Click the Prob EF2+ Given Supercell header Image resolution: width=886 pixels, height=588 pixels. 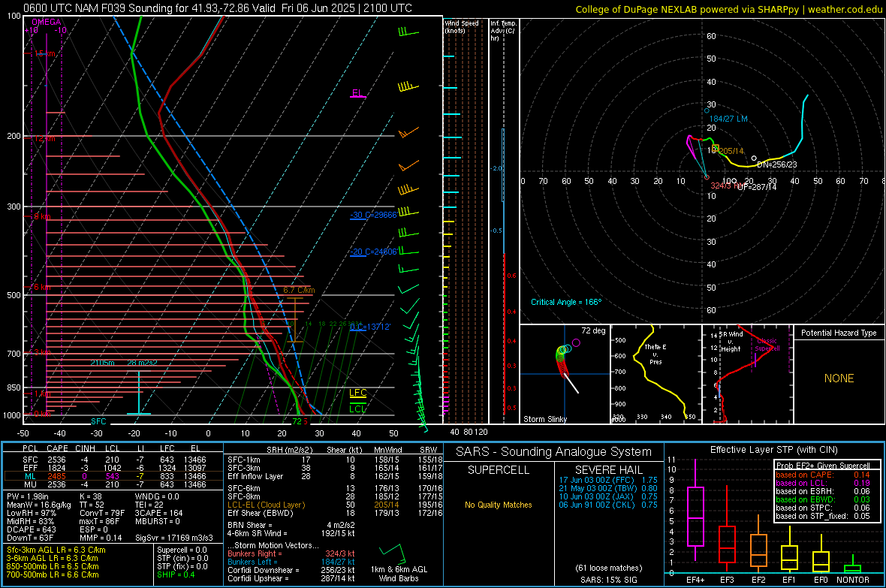tap(823, 466)
